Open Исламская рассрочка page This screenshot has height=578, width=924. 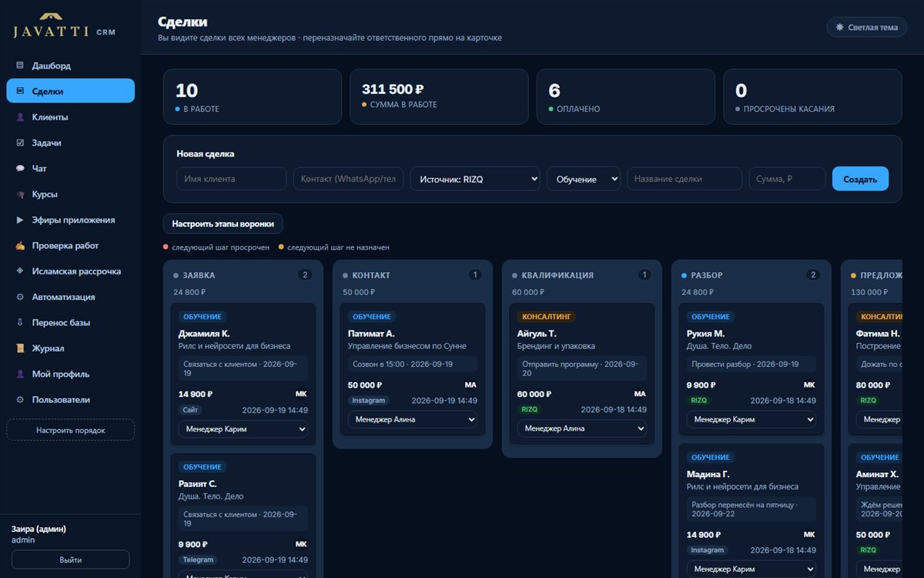tap(70, 271)
